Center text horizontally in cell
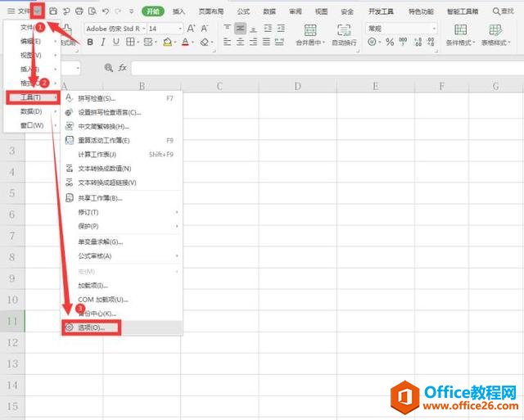The width and height of the screenshot is (524, 420). 240,42
